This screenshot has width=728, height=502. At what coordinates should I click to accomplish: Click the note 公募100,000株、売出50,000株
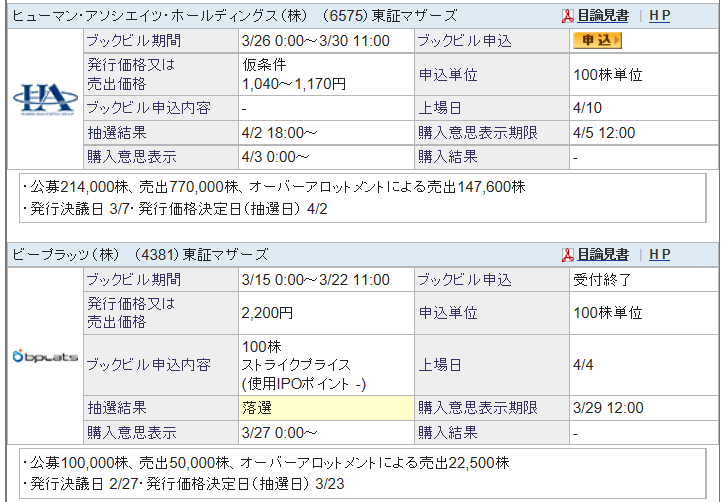pos(266,463)
